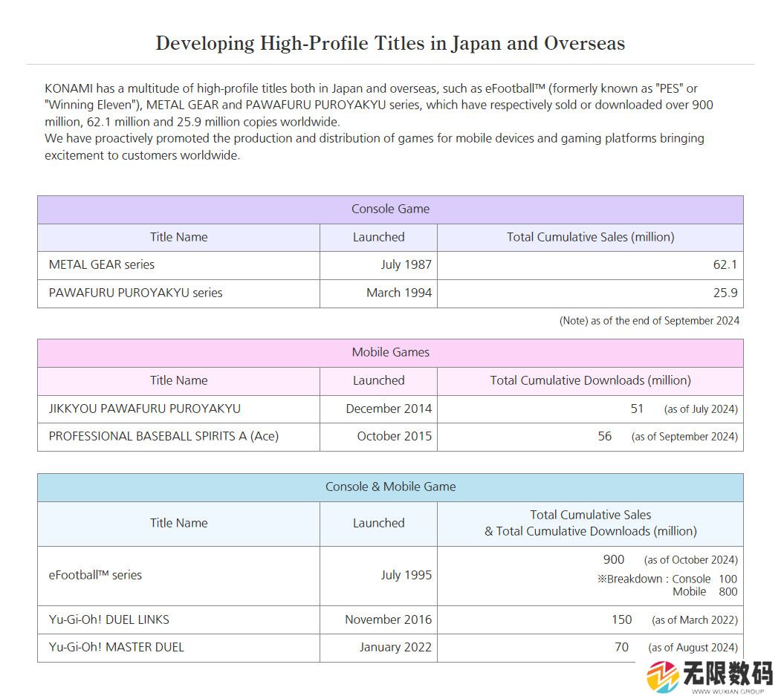
Task: Click the note "as of the end of September 2024"
Action: 649,321
